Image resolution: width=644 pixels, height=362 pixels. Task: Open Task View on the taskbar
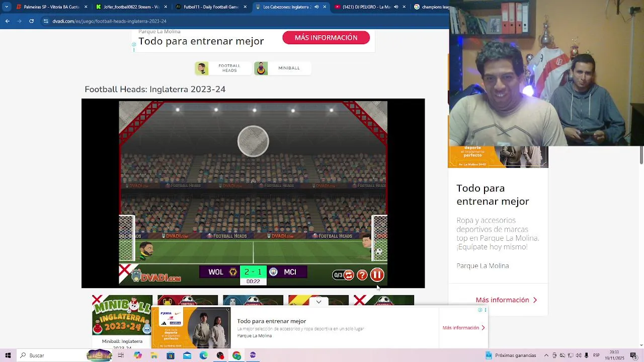click(121, 355)
